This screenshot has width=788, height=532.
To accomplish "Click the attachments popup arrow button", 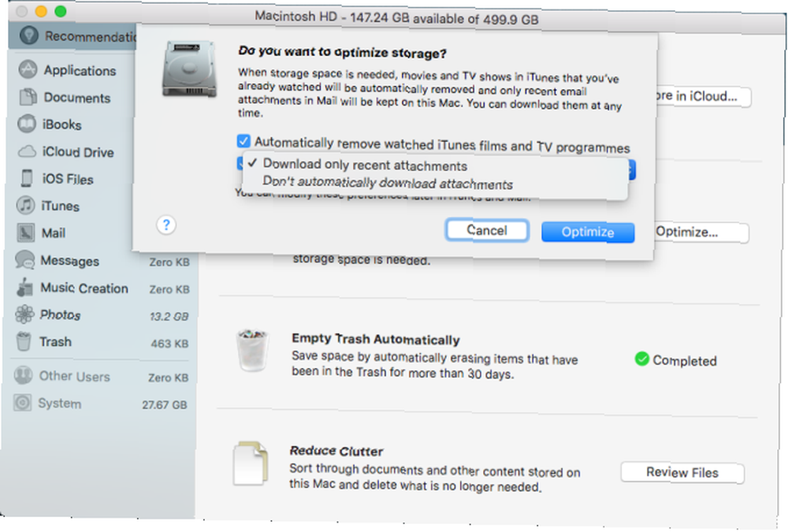I will [x=632, y=170].
